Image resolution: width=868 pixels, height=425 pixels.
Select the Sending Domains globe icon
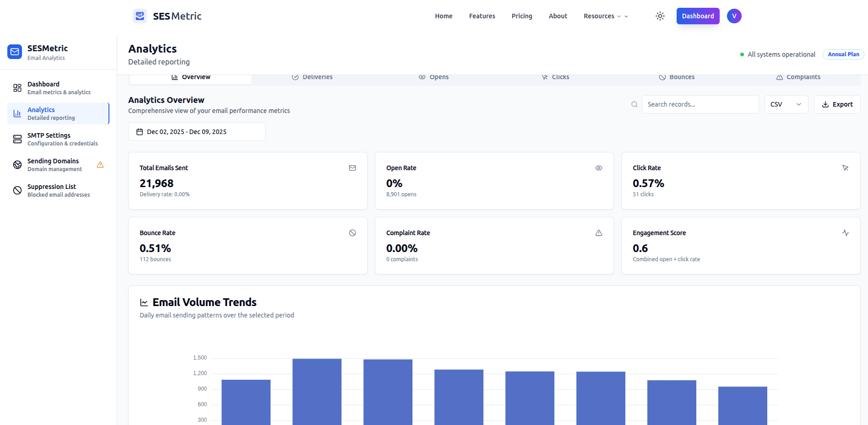point(17,164)
